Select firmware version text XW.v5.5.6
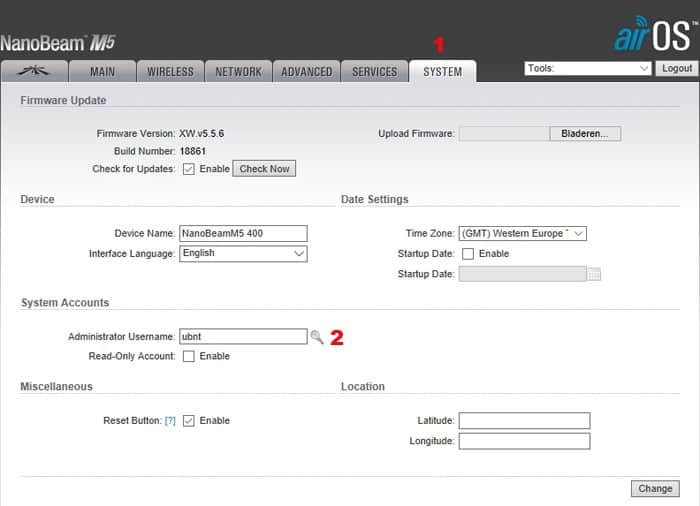The height and width of the screenshot is (506, 700). 202,134
